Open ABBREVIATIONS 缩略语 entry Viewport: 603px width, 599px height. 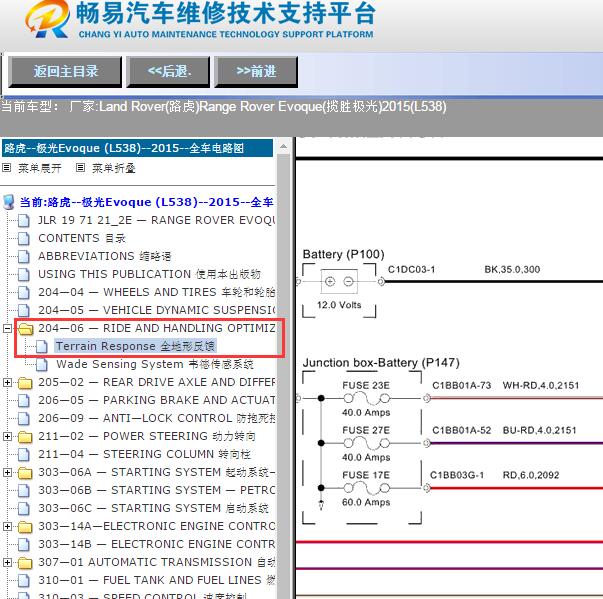(105, 256)
